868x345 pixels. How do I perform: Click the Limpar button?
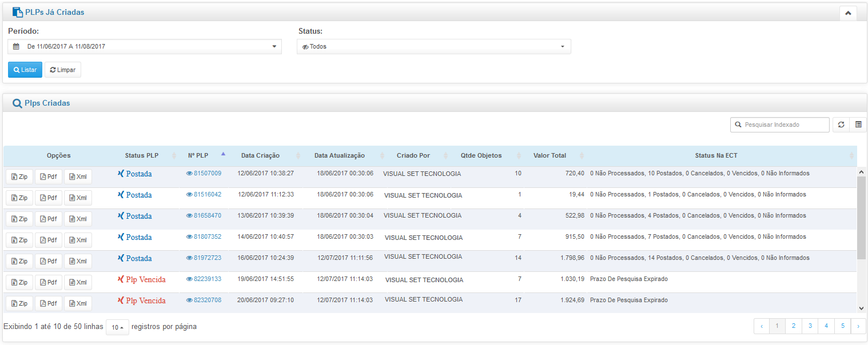tap(63, 70)
